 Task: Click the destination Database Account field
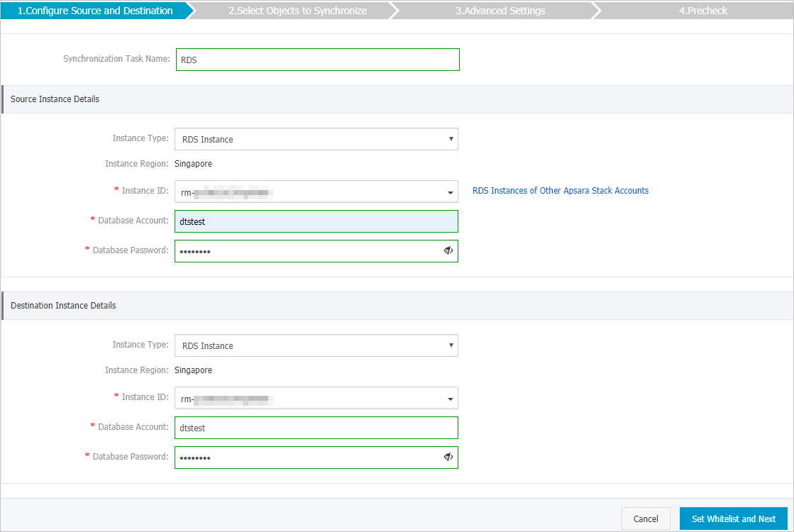pyautogui.click(x=316, y=427)
